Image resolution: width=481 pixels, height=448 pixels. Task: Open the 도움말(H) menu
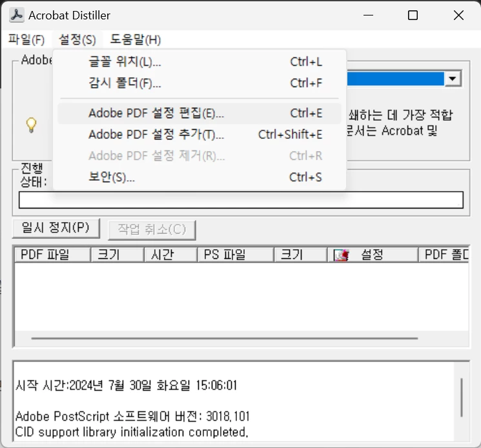136,39
